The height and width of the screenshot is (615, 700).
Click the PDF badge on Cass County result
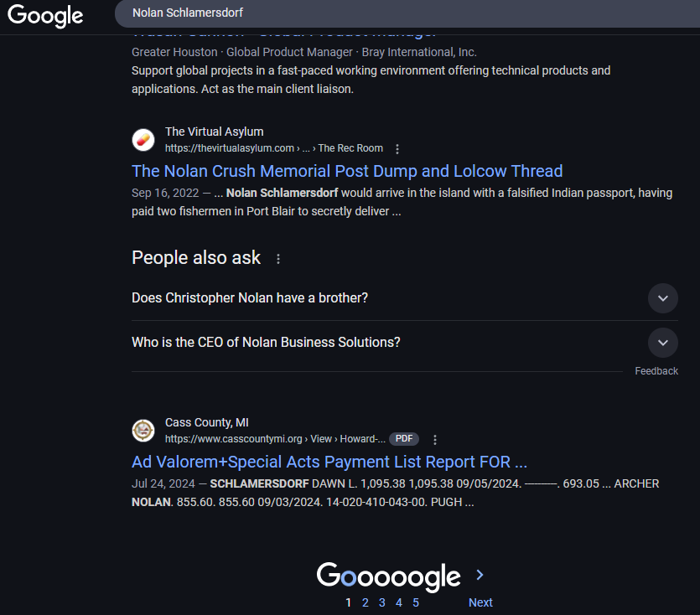coord(404,439)
